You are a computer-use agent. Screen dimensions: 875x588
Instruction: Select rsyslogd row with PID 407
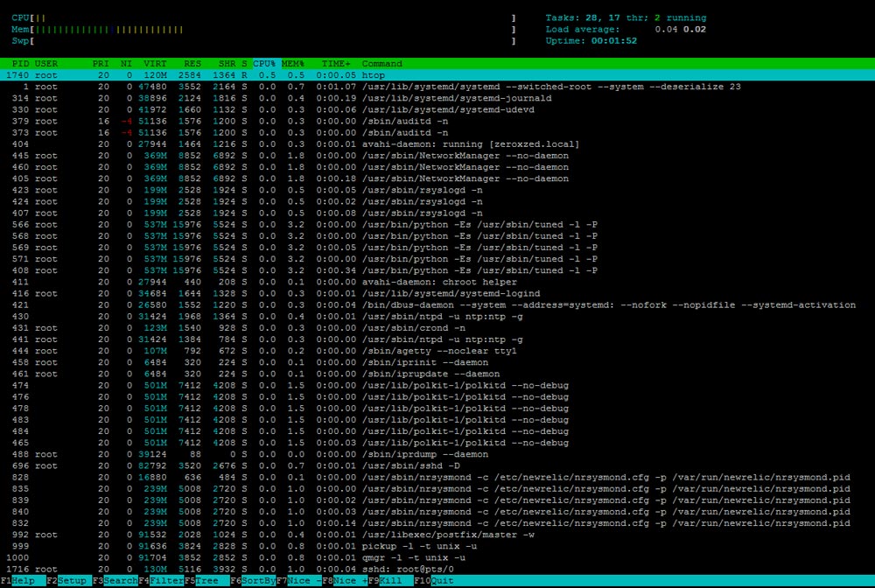tap(437, 213)
